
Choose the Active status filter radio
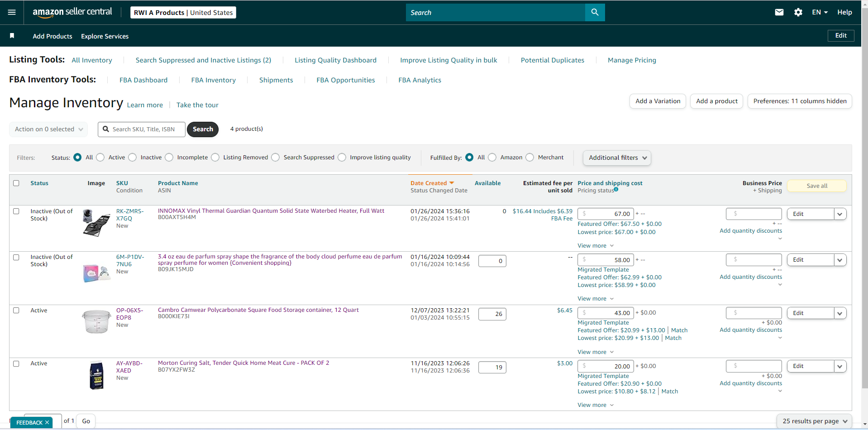point(100,158)
